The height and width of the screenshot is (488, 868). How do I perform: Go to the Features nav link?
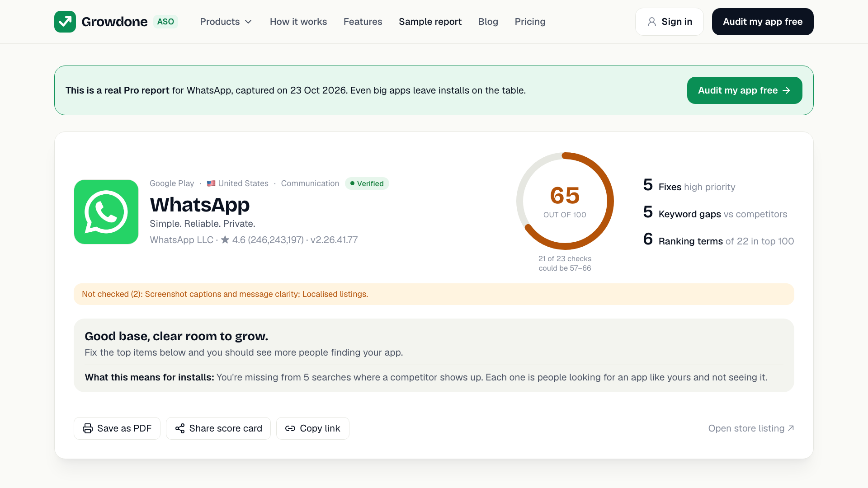(x=363, y=22)
